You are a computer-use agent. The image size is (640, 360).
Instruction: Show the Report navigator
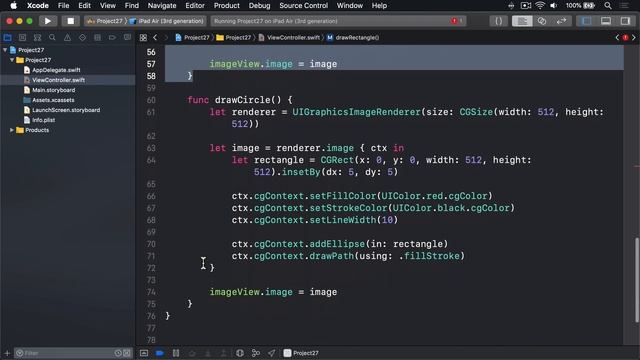point(127,38)
